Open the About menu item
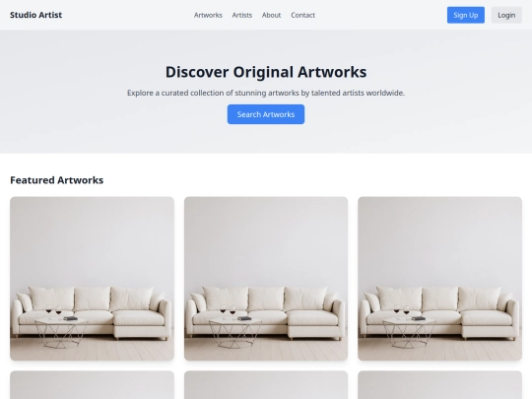Image resolution: width=532 pixels, height=399 pixels. click(272, 15)
